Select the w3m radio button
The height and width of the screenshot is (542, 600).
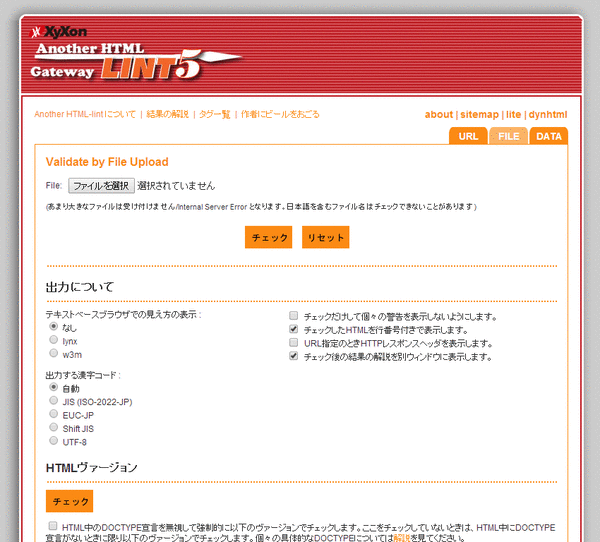click(x=54, y=353)
